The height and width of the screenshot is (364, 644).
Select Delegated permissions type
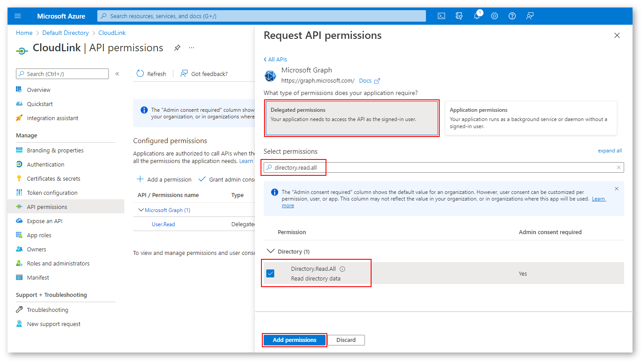pos(352,118)
